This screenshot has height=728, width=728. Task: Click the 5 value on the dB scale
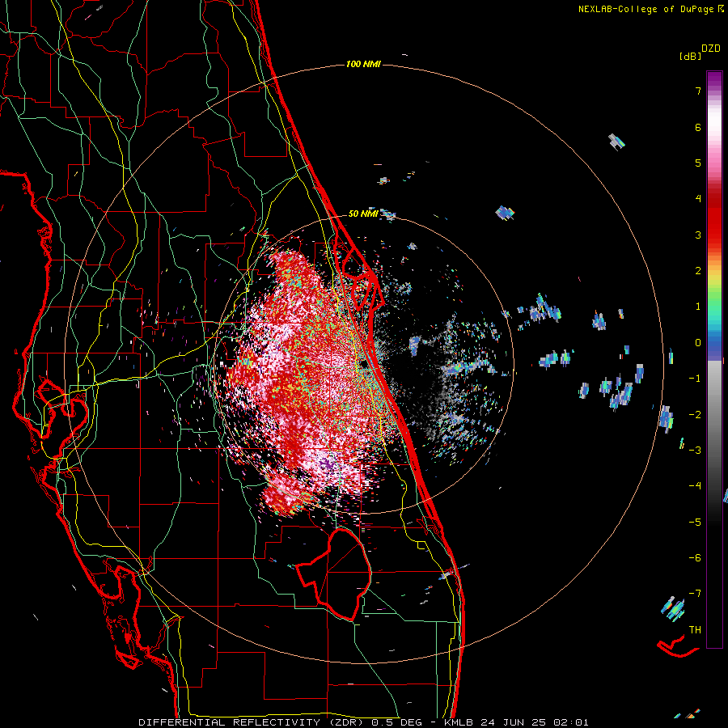click(x=698, y=163)
